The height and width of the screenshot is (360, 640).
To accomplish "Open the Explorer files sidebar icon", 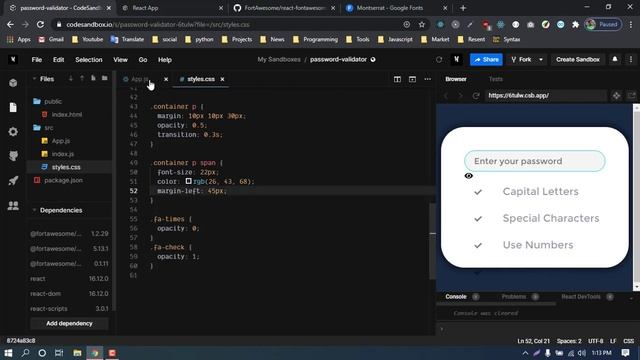I will coord(13,107).
